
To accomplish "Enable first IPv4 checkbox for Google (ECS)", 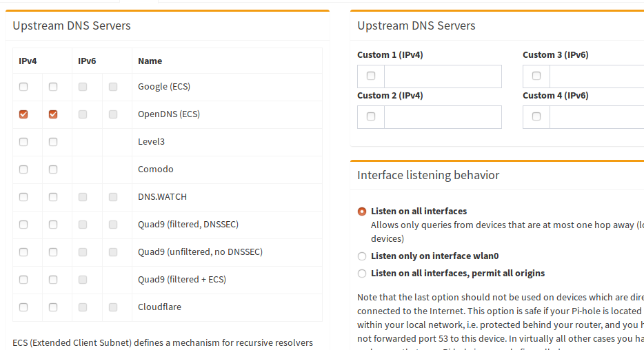I will point(23,87).
